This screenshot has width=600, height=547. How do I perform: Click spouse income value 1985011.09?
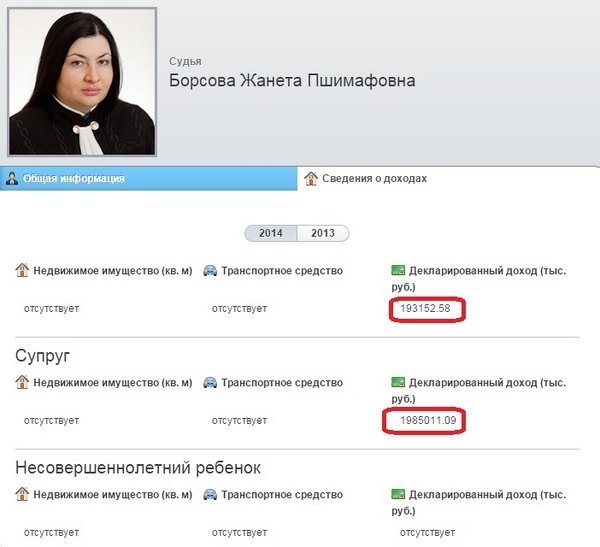[x=428, y=420]
